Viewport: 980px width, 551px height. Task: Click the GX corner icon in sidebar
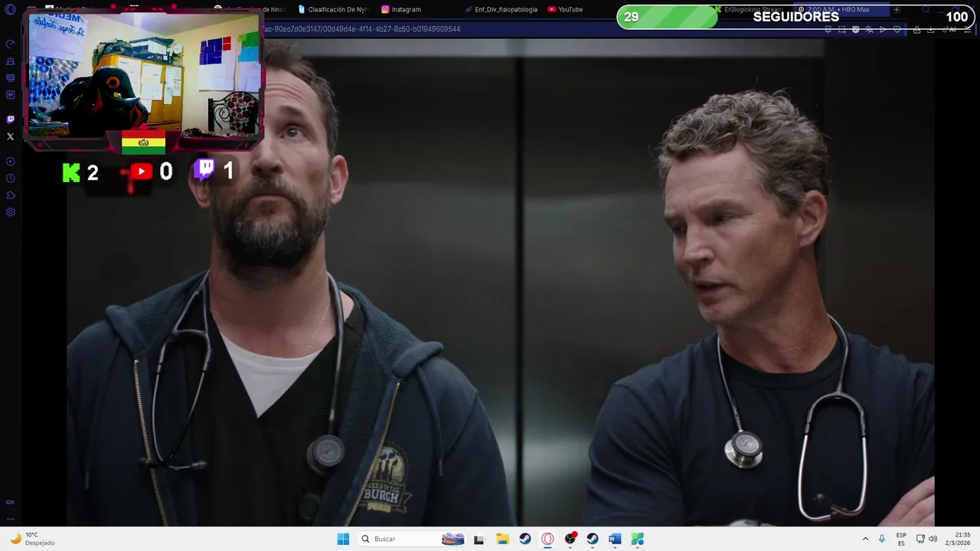pyautogui.click(x=10, y=502)
